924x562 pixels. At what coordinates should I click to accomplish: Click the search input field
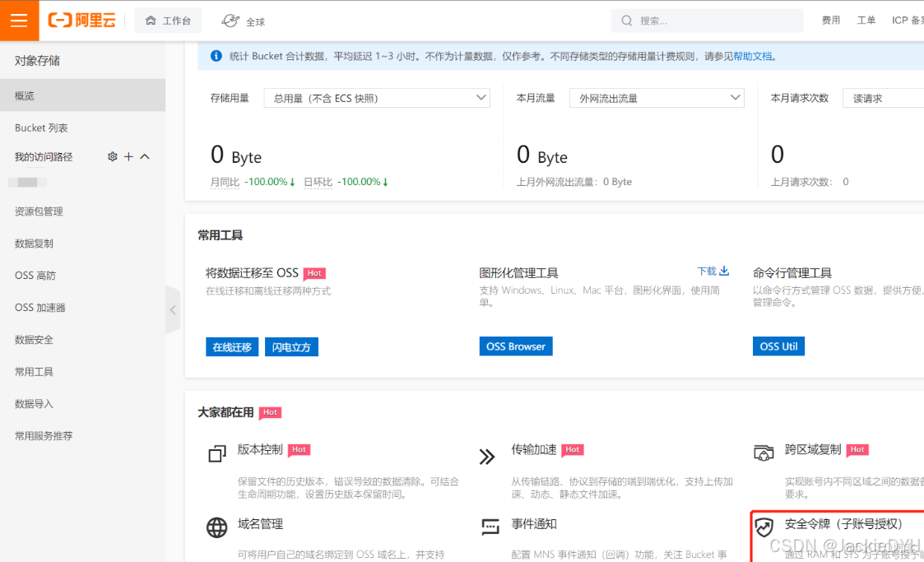coord(708,20)
